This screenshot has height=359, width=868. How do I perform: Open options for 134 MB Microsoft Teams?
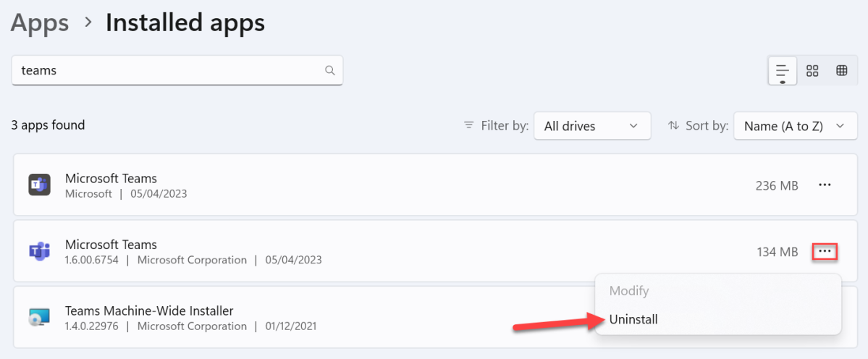pyautogui.click(x=825, y=252)
